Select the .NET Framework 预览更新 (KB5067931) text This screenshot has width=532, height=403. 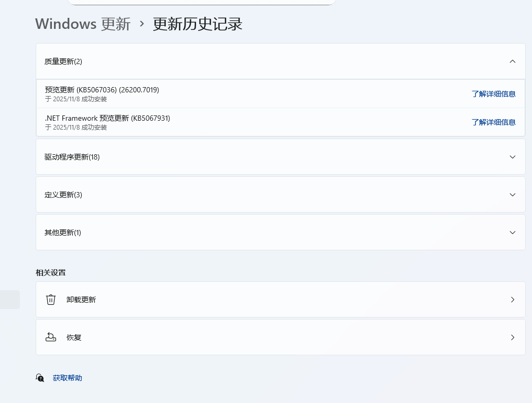107,118
